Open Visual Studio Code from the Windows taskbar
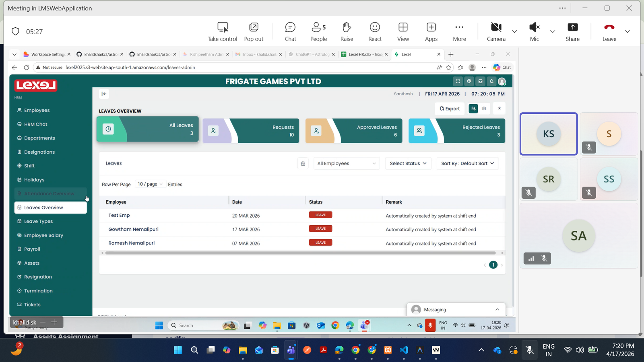This screenshot has width=644, height=362. (x=404, y=350)
